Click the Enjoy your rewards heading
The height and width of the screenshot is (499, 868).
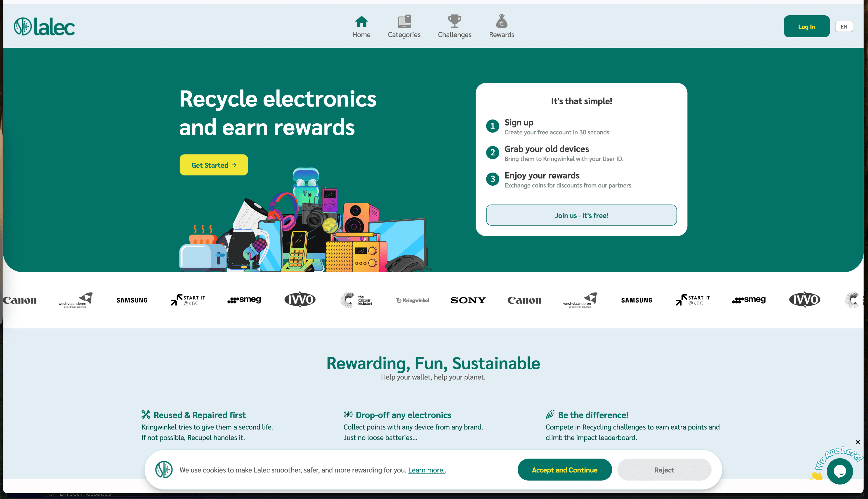pyautogui.click(x=542, y=176)
